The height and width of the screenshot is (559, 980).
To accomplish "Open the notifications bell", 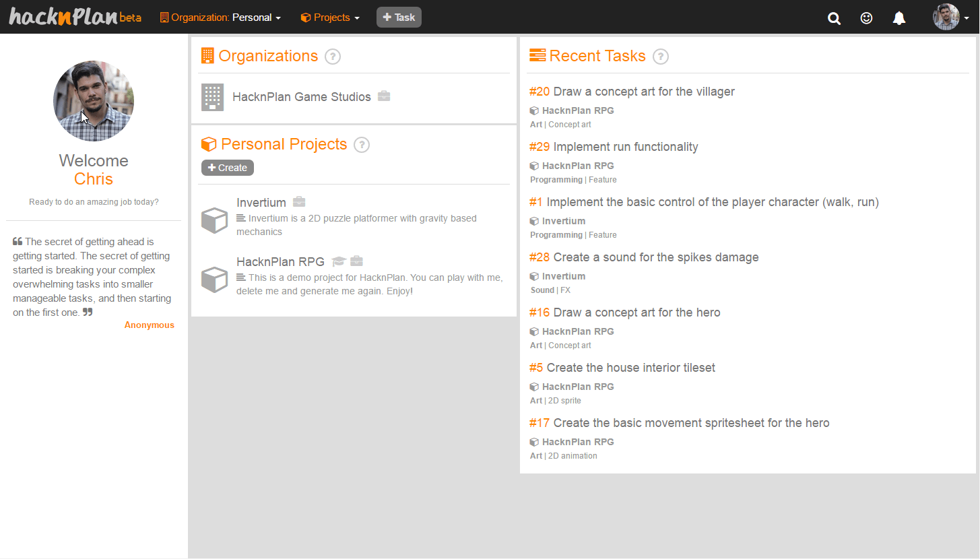I will tap(899, 18).
